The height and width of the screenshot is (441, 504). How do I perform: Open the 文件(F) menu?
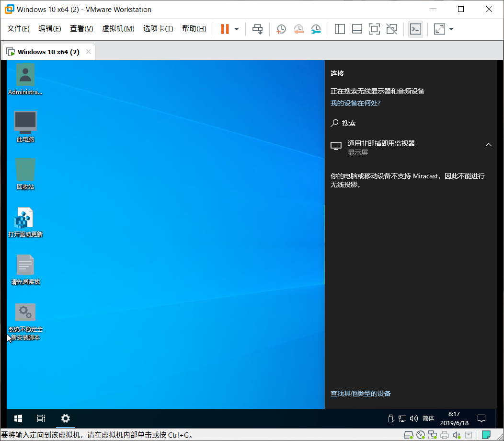(18, 29)
